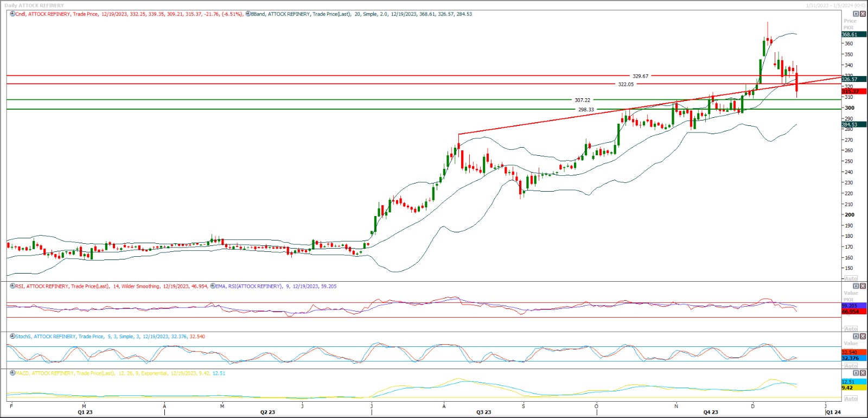Select the 329.67 resistance line label
Screen dimensions: 868x418
point(640,76)
